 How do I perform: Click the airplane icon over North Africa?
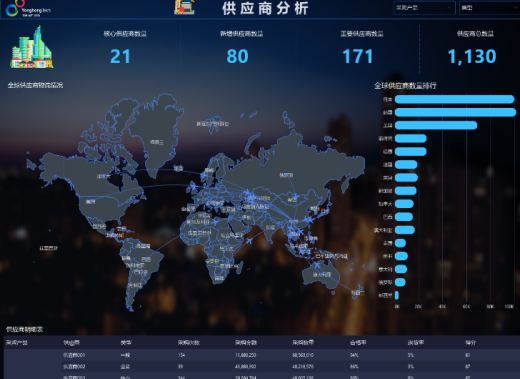(216, 221)
